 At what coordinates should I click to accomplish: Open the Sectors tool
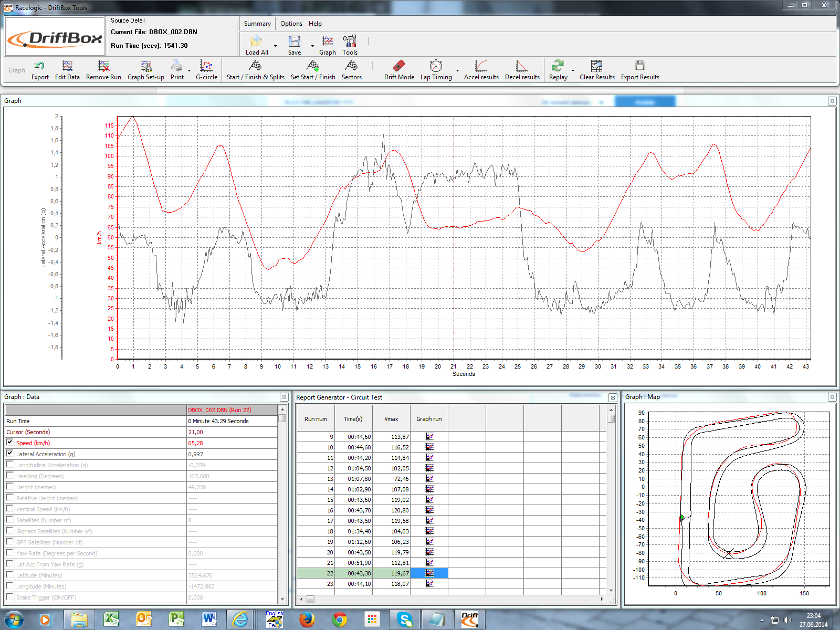(x=352, y=66)
